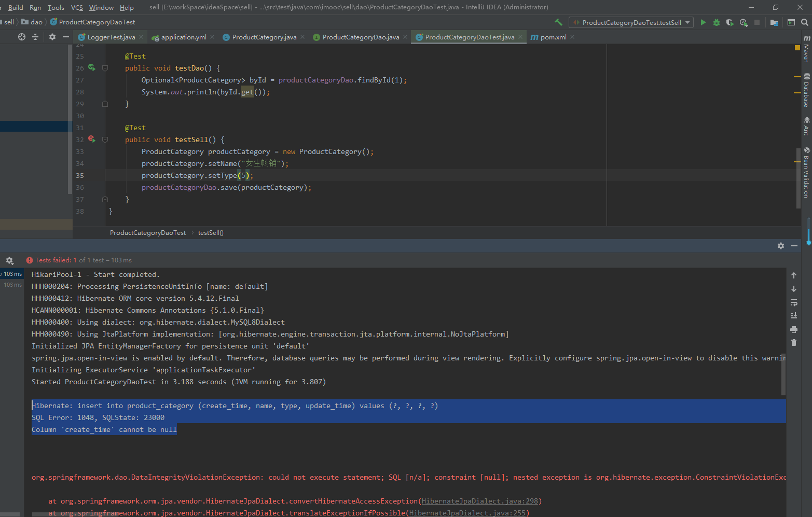Collapse the testDao method fold marker
This screenshot has height=517, width=812.
click(105, 68)
